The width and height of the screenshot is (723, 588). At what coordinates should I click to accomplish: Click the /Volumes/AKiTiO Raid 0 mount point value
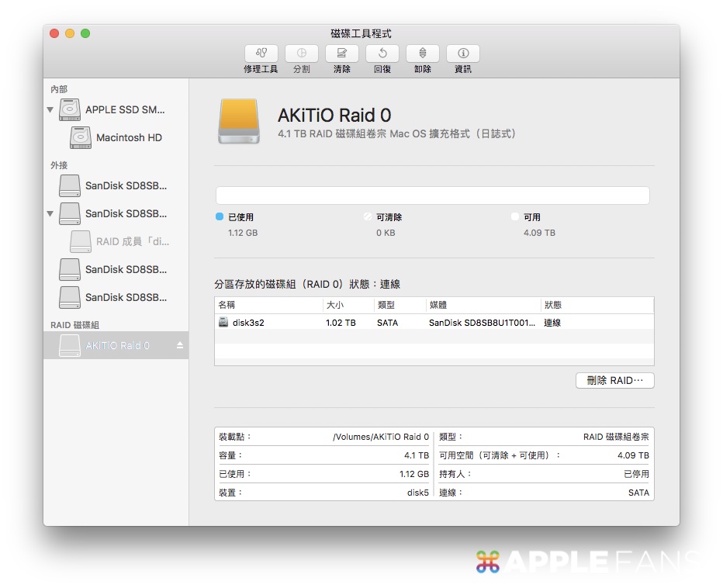(x=381, y=437)
